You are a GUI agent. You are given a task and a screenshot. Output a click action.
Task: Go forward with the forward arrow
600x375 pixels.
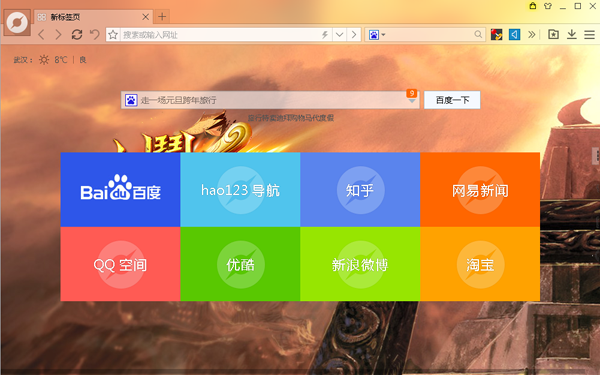tap(58, 35)
